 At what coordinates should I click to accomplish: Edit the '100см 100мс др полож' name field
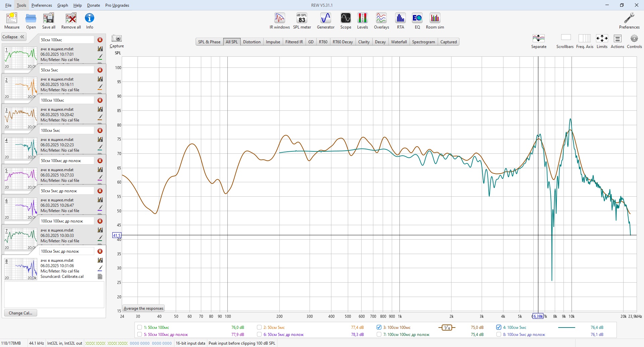click(67, 221)
